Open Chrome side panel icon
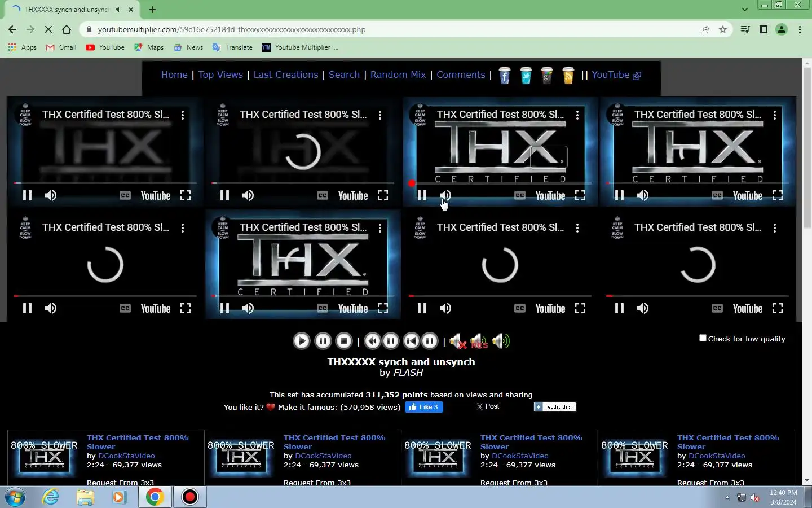The width and height of the screenshot is (812, 508). pos(764,29)
